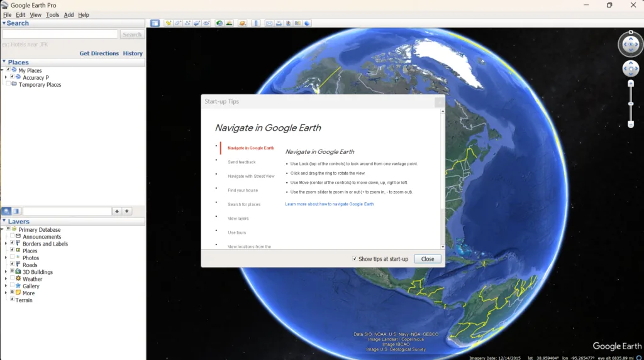The image size is (644, 360).
Task: Select the Send feedback tip
Action: 241,162
